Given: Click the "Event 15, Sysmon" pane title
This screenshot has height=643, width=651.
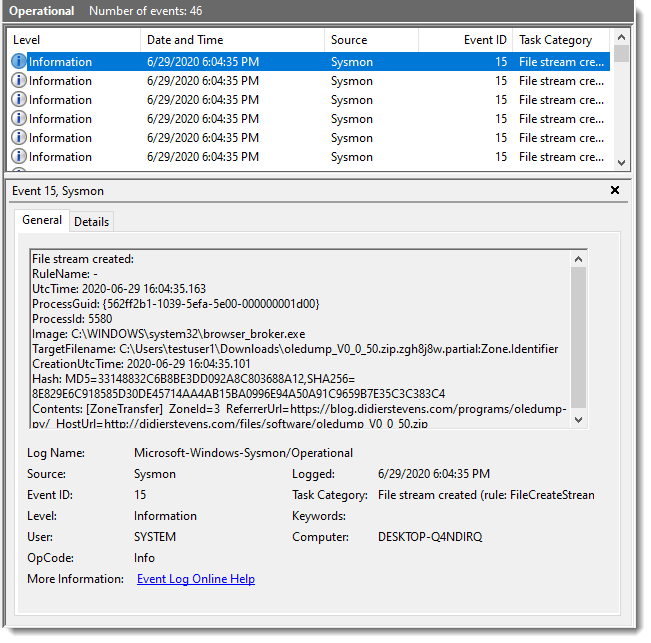Looking at the screenshot, I should [x=58, y=191].
